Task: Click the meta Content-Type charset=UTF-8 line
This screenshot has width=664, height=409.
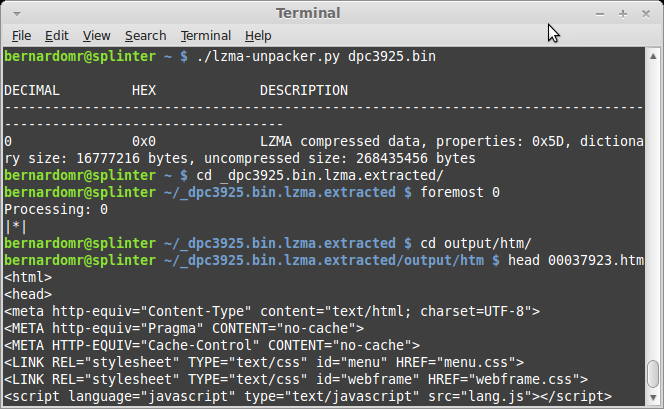Action: pos(272,312)
